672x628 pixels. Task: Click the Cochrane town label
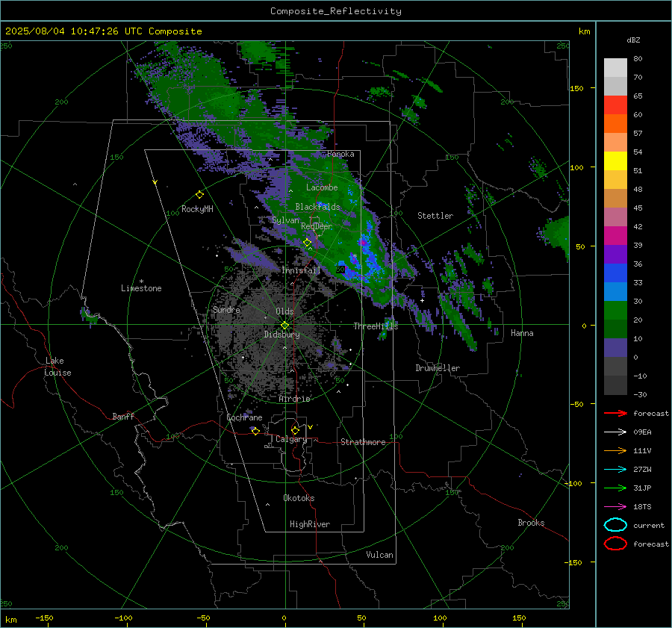[x=244, y=417]
